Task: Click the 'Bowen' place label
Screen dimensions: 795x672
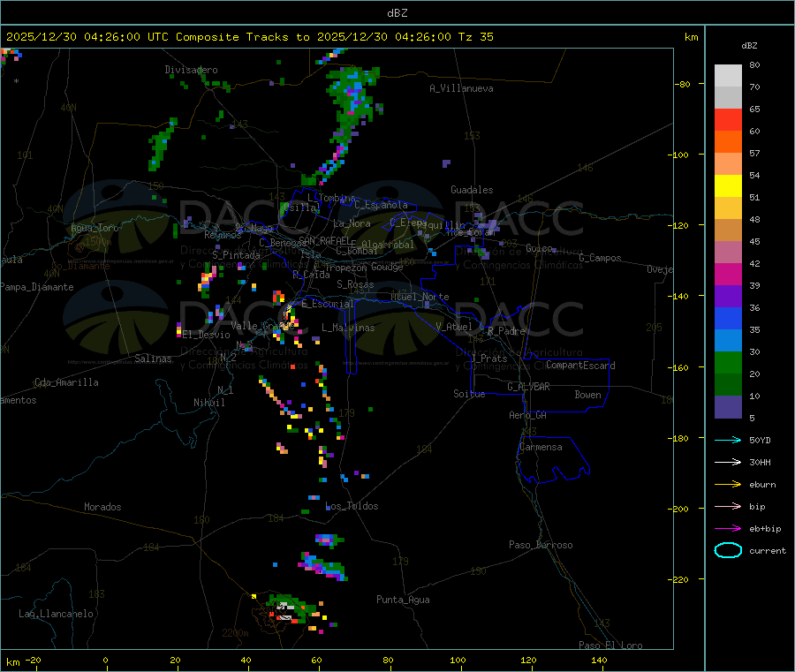Action: [587, 395]
